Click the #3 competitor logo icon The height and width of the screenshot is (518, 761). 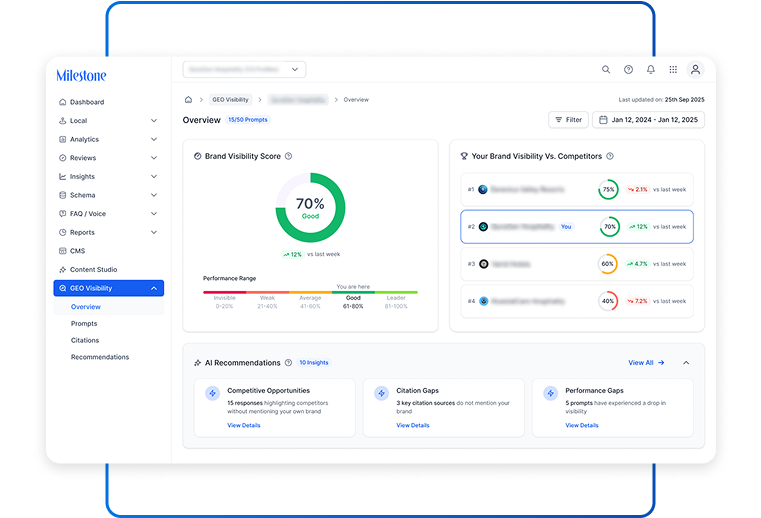484,264
